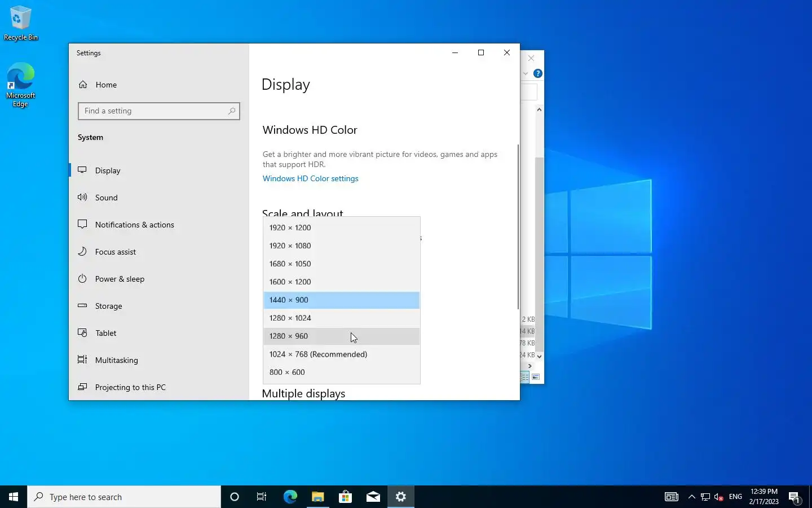Screen dimensions: 812x508
Task: Click scroll down arrow in background window
Action: (x=540, y=356)
